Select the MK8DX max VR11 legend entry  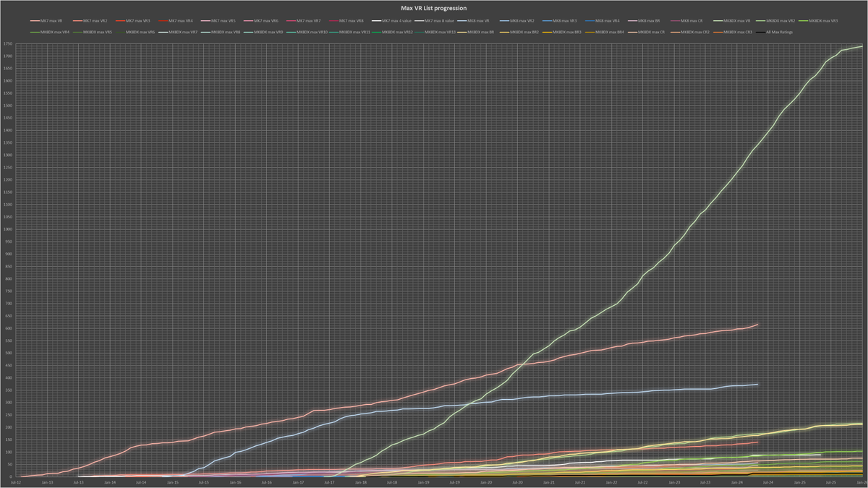click(x=350, y=32)
